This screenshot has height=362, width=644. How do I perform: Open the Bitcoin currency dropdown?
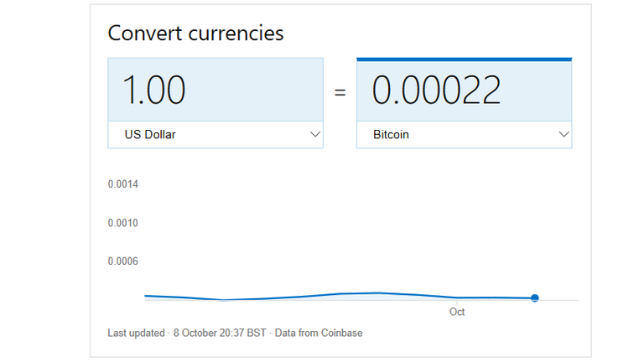[464, 135]
